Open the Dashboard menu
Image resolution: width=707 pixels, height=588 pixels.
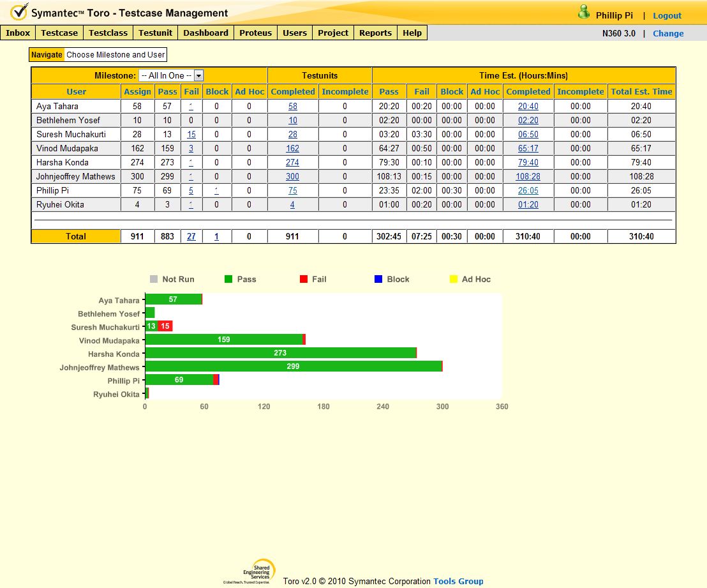point(205,33)
